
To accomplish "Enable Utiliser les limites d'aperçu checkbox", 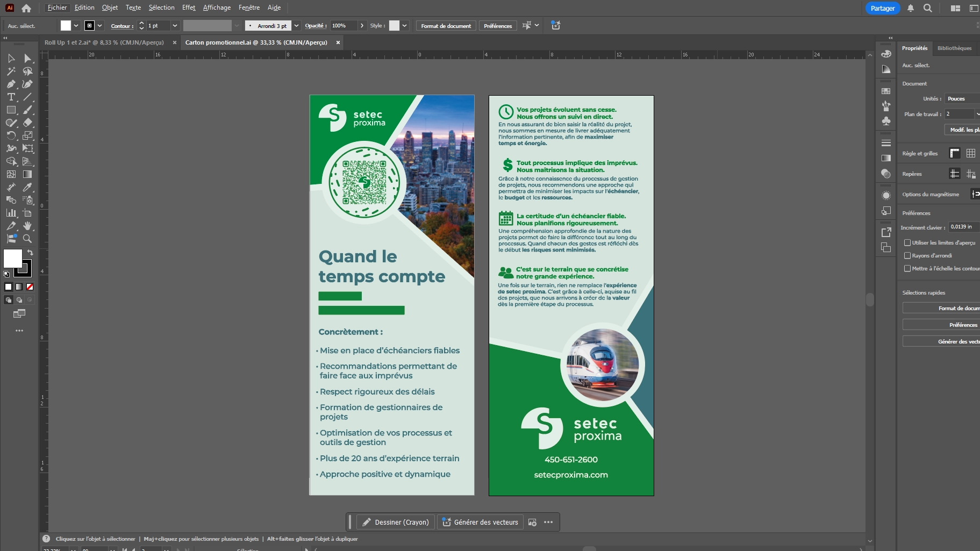I will click(x=907, y=243).
